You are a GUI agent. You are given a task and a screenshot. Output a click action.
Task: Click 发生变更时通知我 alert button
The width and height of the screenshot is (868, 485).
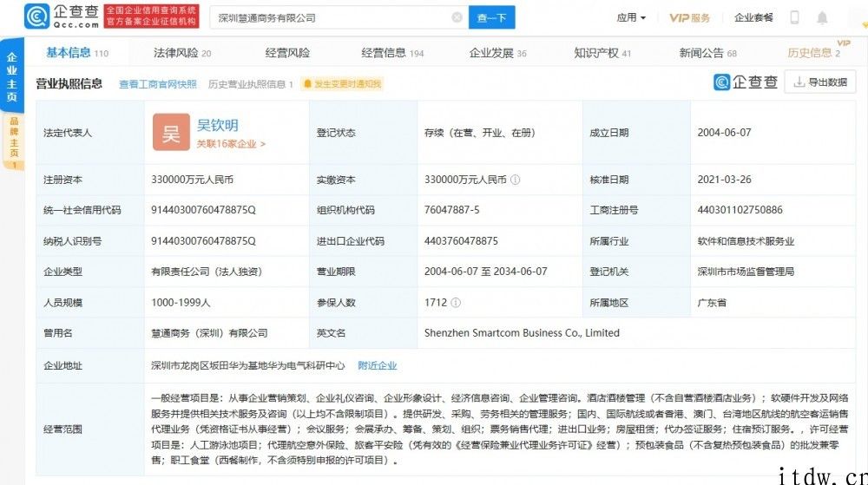342,84
